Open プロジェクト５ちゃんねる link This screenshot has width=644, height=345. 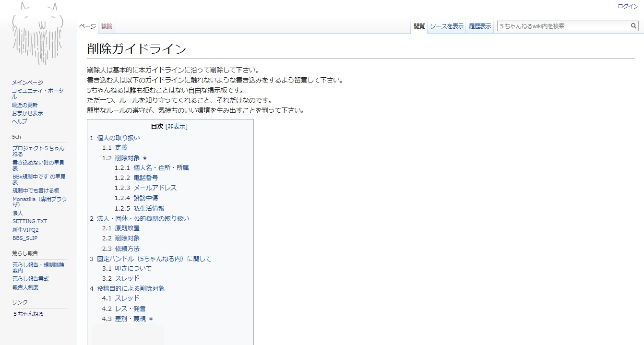38,151
